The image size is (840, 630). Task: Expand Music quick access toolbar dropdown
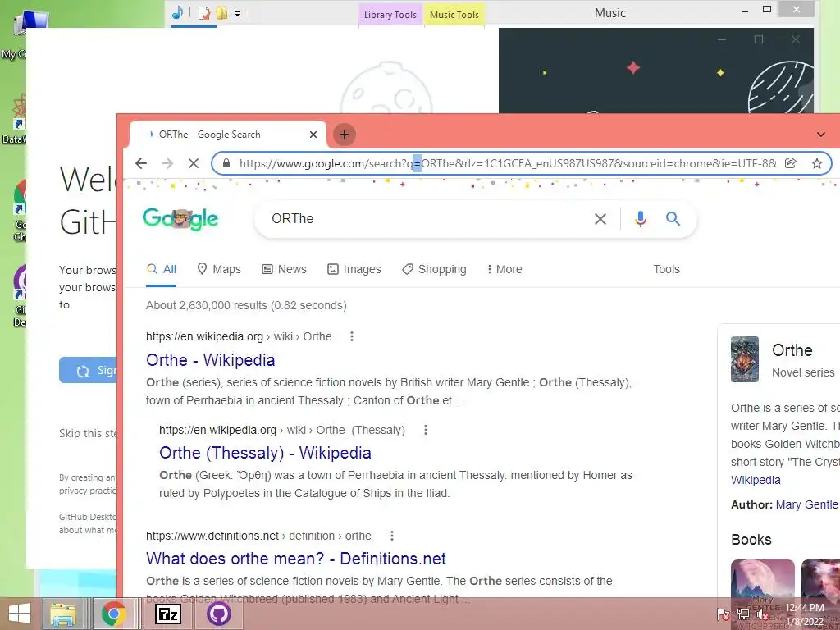point(237,13)
